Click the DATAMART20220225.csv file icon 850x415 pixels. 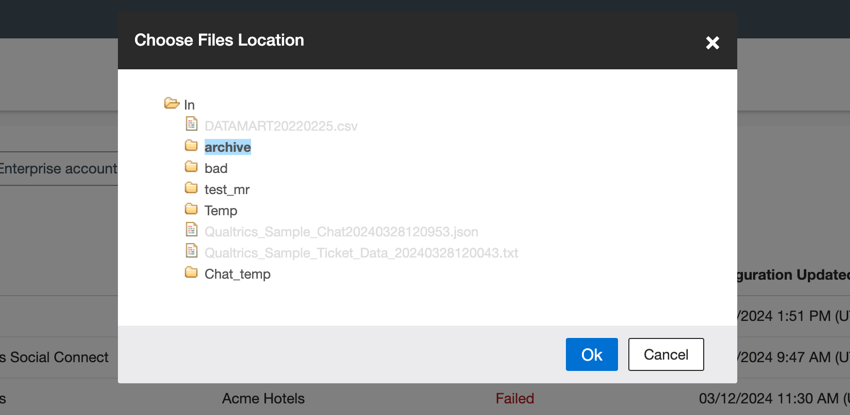[x=191, y=125]
